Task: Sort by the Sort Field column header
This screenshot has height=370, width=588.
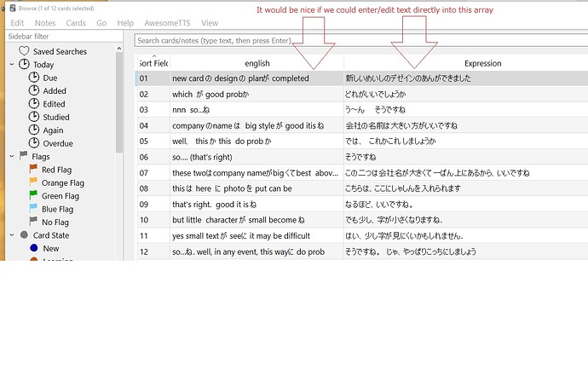Action: point(153,63)
